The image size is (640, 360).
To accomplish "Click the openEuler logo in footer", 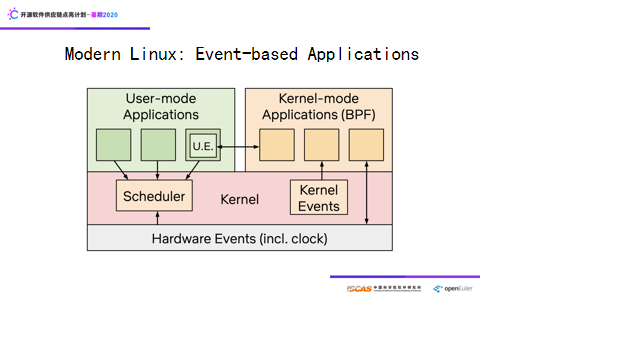I will coord(453,289).
